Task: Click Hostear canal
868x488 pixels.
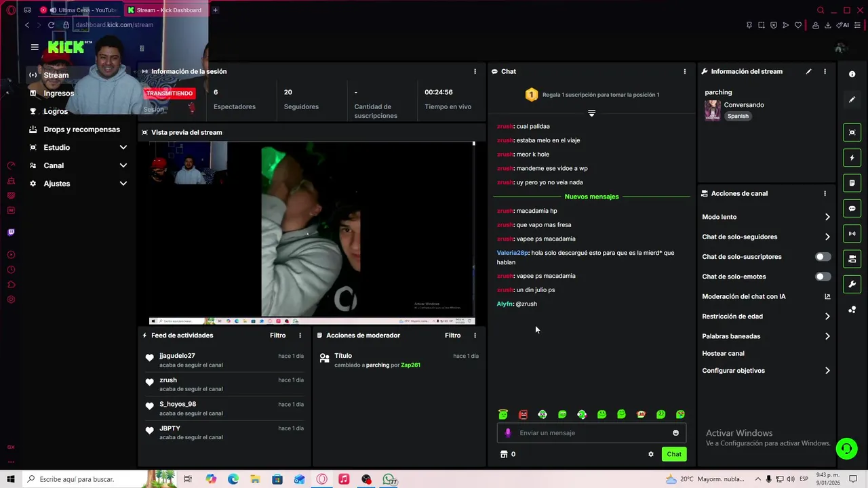Action: coord(723,353)
